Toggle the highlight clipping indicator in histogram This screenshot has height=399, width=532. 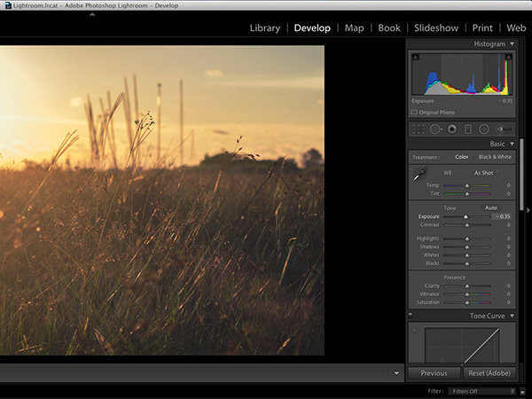point(509,58)
